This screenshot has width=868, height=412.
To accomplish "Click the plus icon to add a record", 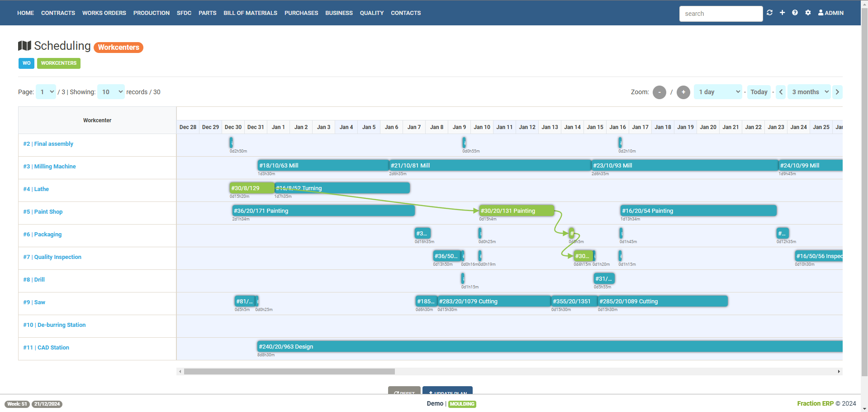I will point(782,13).
